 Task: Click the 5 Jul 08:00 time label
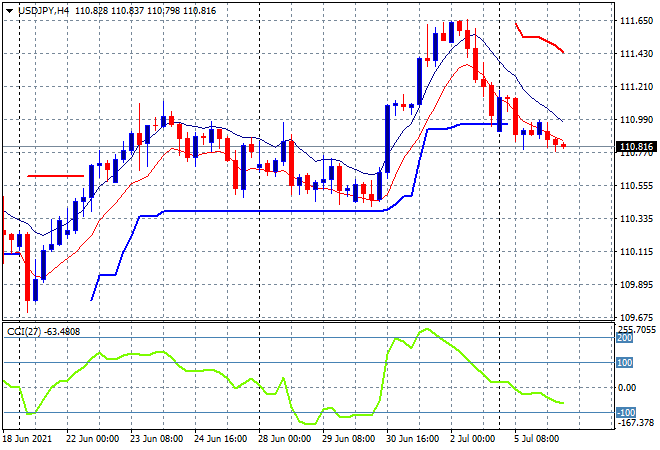pos(537,439)
